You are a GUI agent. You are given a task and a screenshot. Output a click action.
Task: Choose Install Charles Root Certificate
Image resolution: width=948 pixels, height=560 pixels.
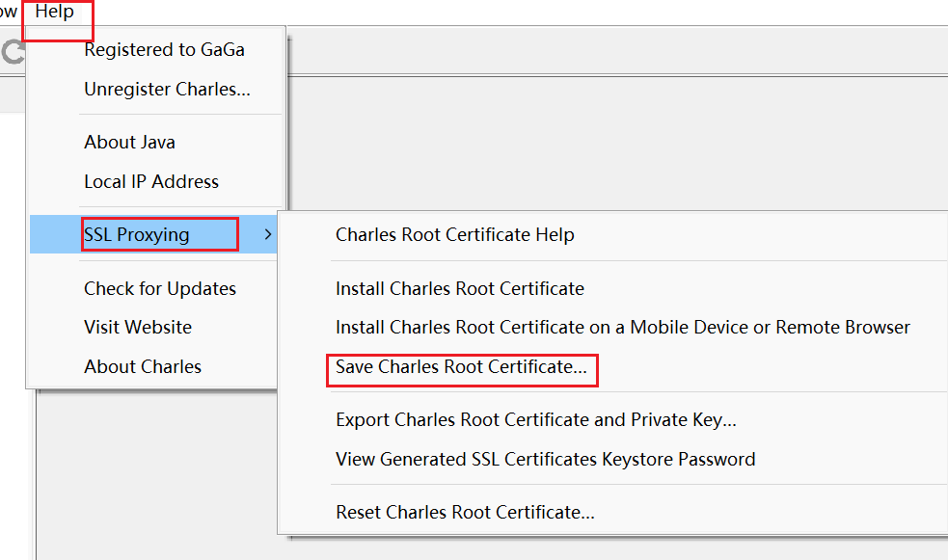coord(459,288)
